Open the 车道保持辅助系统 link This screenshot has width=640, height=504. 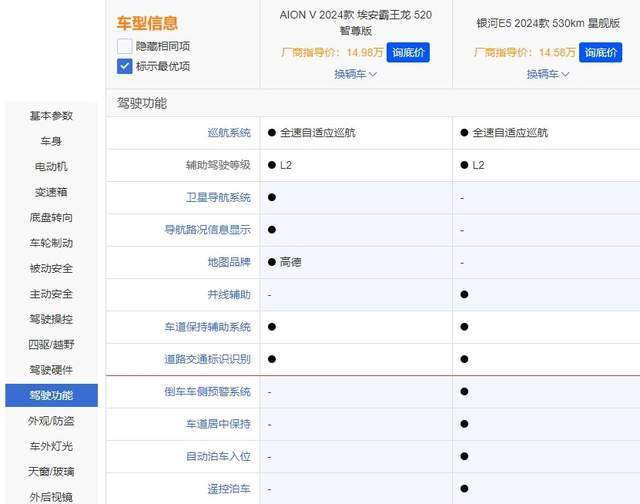pyautogui.click(x=207, y=327)
